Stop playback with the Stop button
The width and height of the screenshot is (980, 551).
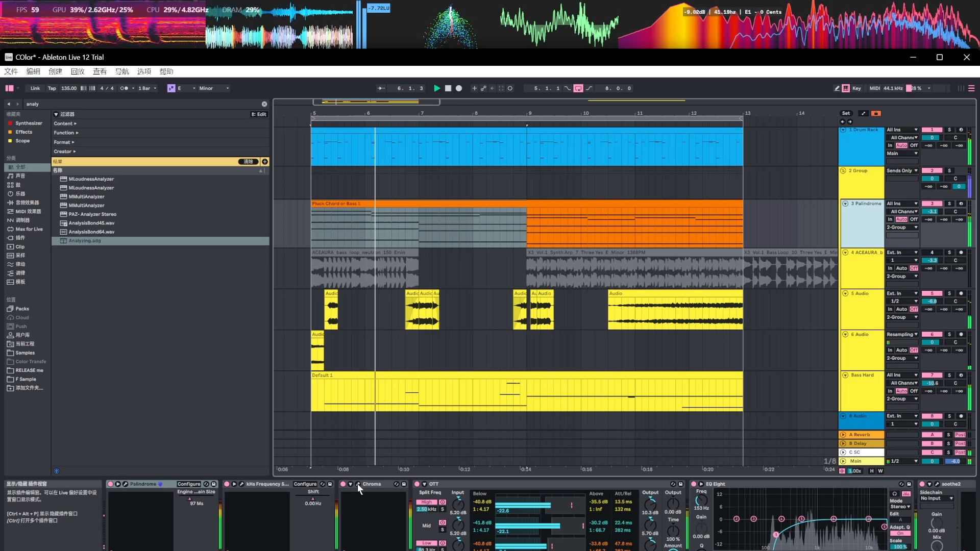pos(448,88)
